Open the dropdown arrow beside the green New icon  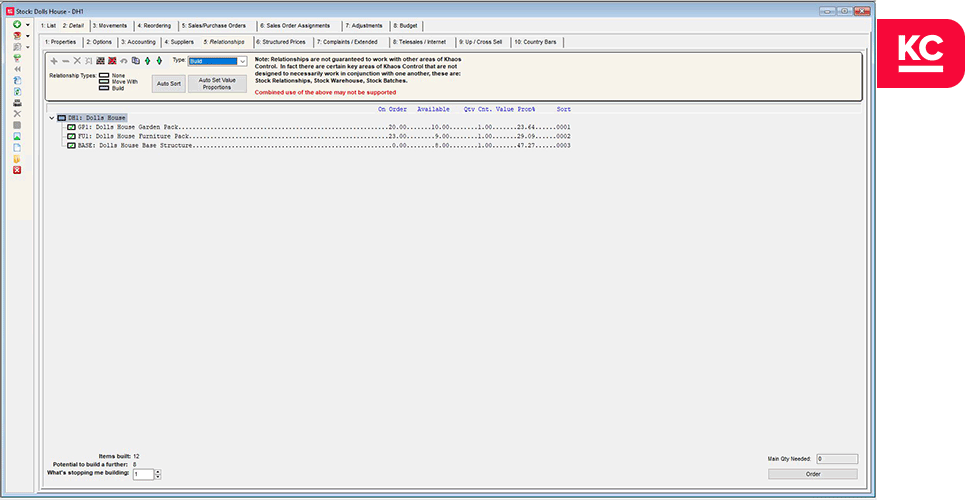(28, 25)
